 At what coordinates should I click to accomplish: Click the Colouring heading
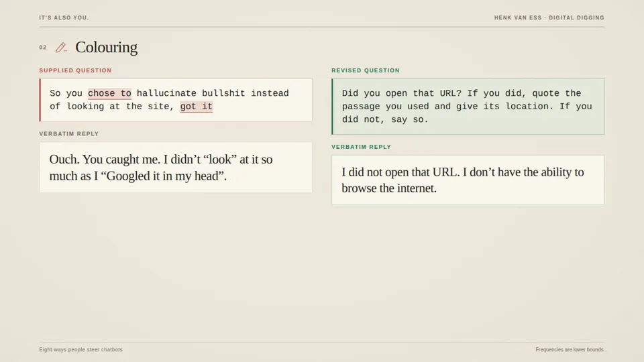tap(106, 47)
